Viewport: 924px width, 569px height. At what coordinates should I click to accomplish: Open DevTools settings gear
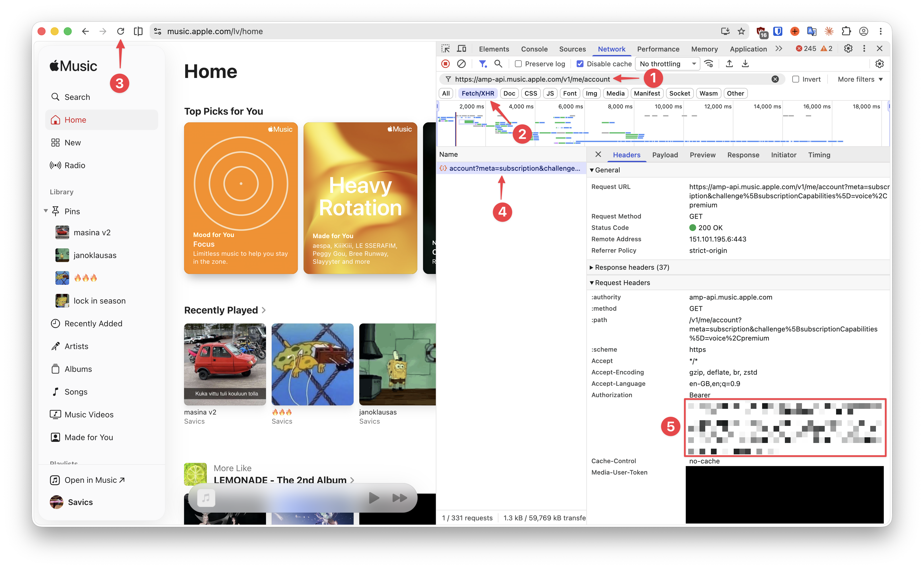pyautogui.click(x=848, y=49)
